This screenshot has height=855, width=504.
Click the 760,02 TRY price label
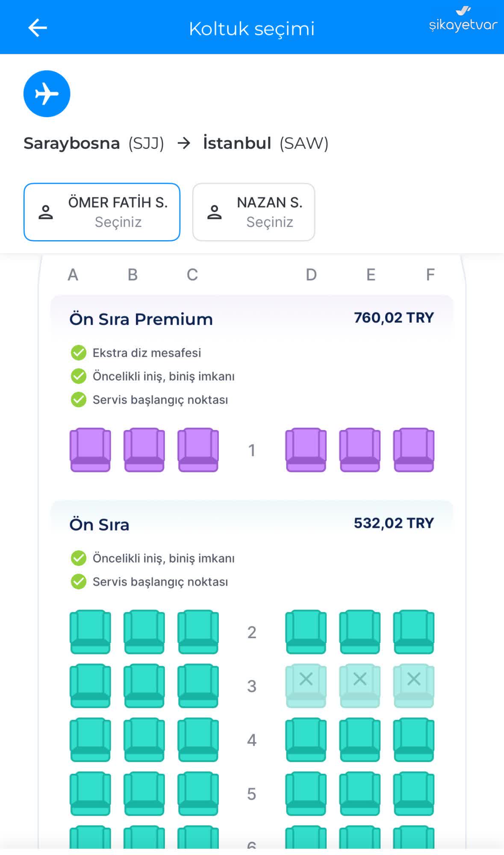pyautogui.click(x=394, y=318)
